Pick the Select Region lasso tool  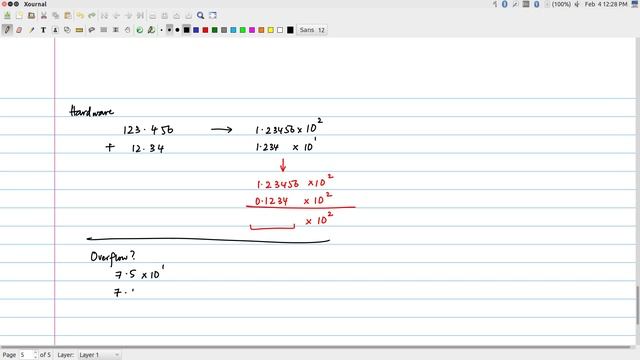coord(91,30)
